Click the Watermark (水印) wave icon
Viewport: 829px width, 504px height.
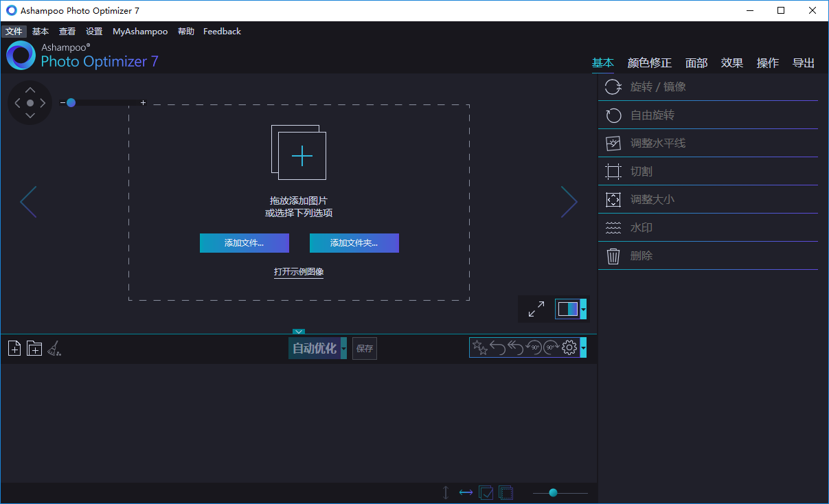(x=613, y=228)
